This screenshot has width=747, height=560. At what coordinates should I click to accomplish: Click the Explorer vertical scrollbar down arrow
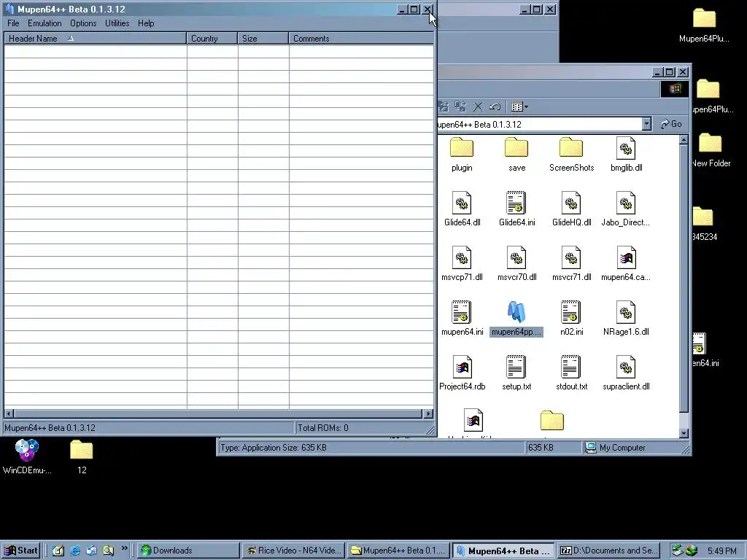pyautogui.click(x=684, y=433)
